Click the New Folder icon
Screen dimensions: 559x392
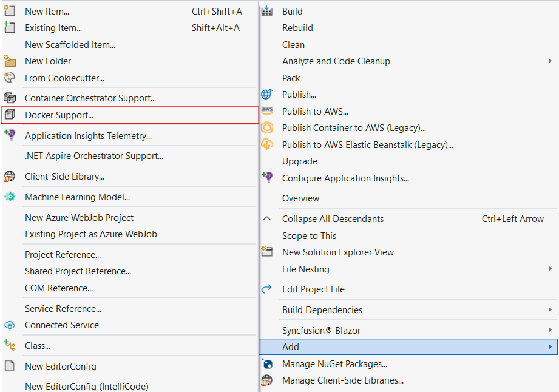[10, 61]
